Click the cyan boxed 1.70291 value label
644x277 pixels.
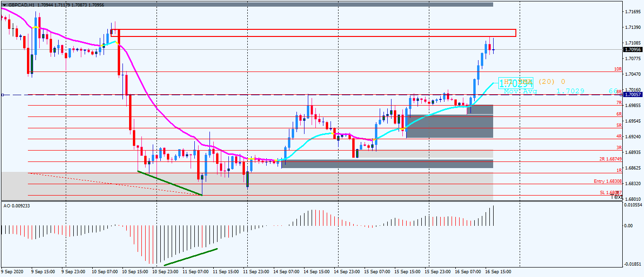pos(516,82)
